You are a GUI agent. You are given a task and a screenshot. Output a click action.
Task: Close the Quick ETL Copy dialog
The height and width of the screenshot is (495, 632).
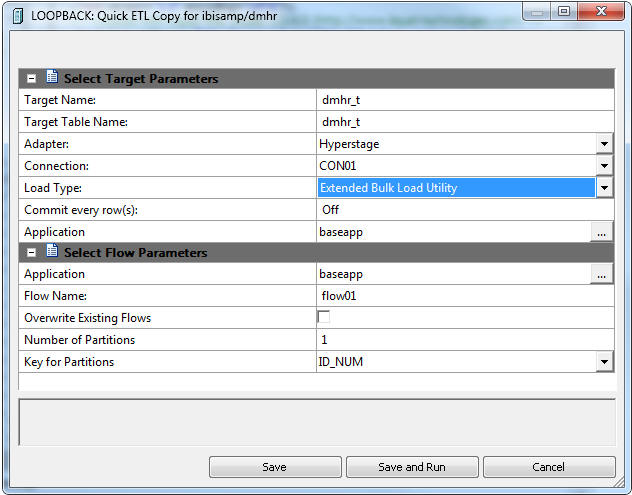click(x=601, y=11)
